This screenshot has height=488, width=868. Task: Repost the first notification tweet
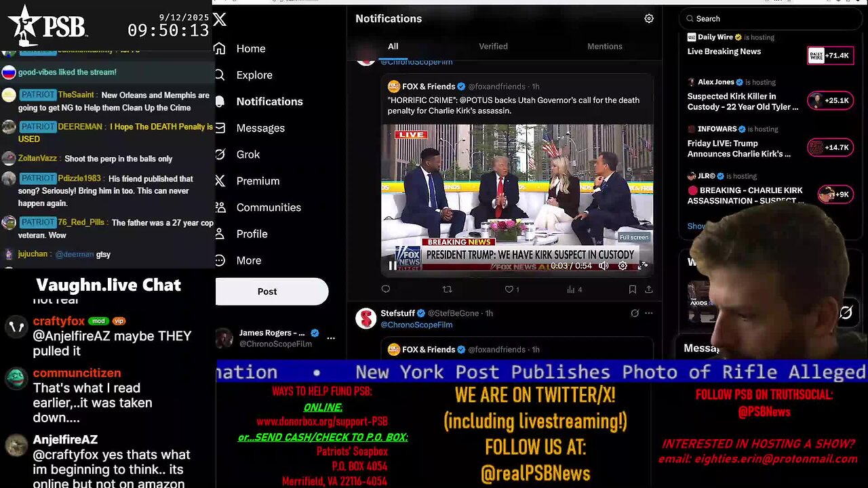pos(447,289)
